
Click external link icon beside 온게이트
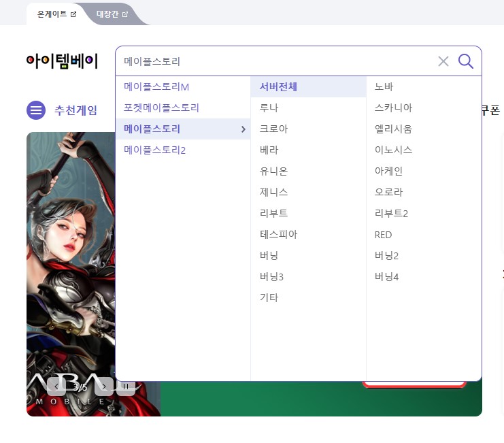pos(73,14)
